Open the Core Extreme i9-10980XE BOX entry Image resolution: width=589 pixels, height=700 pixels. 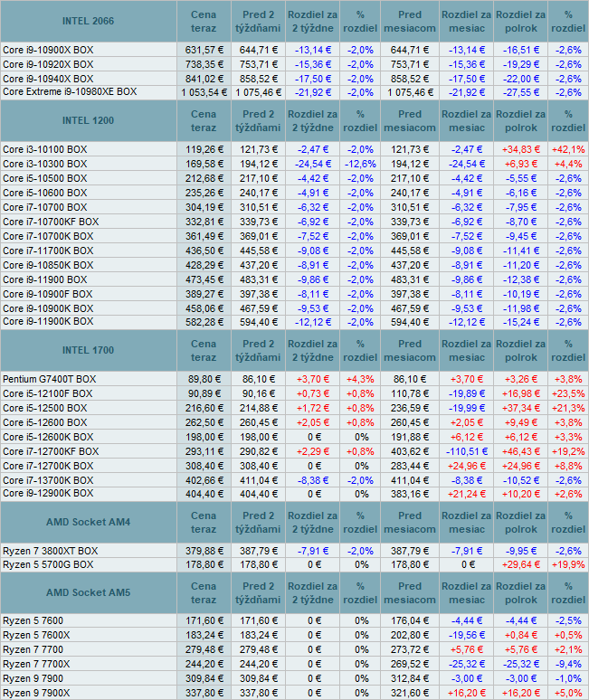[70, 92]
